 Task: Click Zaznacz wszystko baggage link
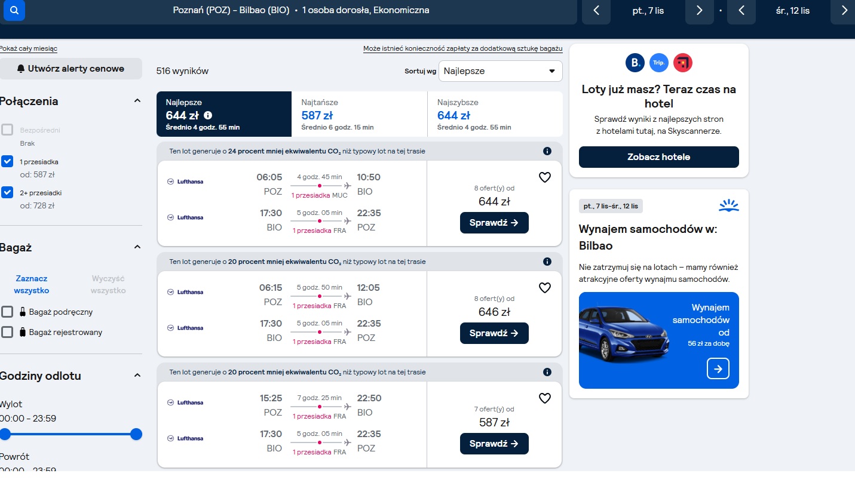32,285
